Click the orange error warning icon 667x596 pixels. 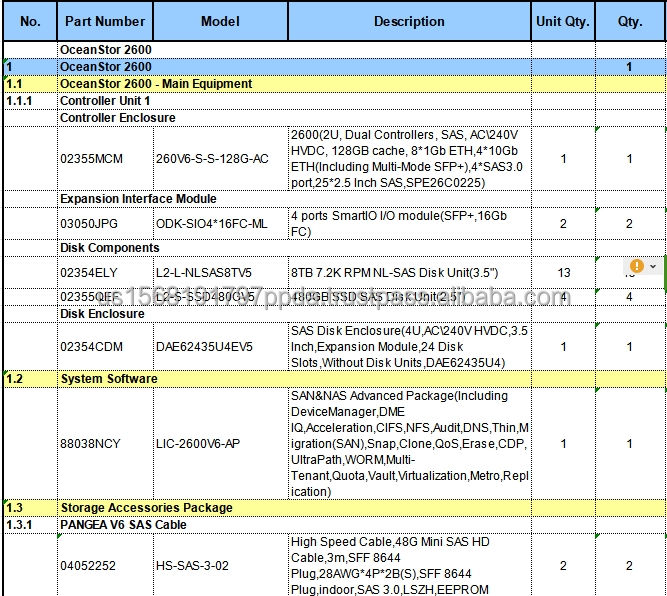(637, 266)
